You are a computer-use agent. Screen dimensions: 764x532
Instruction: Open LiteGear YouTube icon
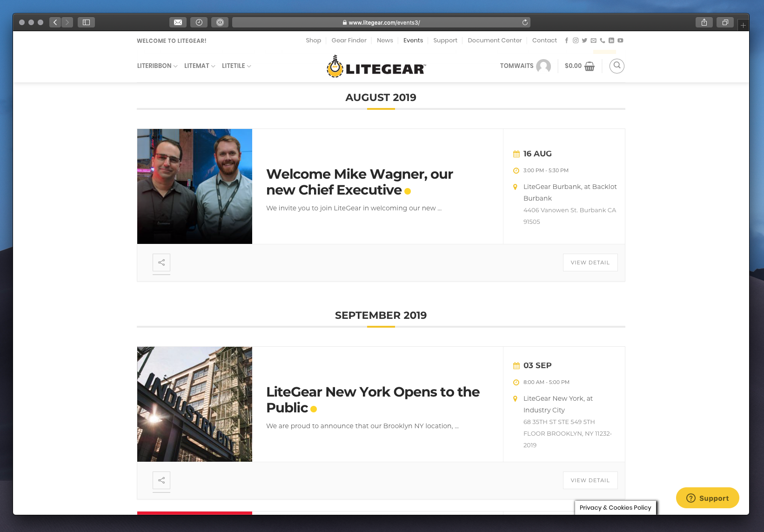(620, 40)
